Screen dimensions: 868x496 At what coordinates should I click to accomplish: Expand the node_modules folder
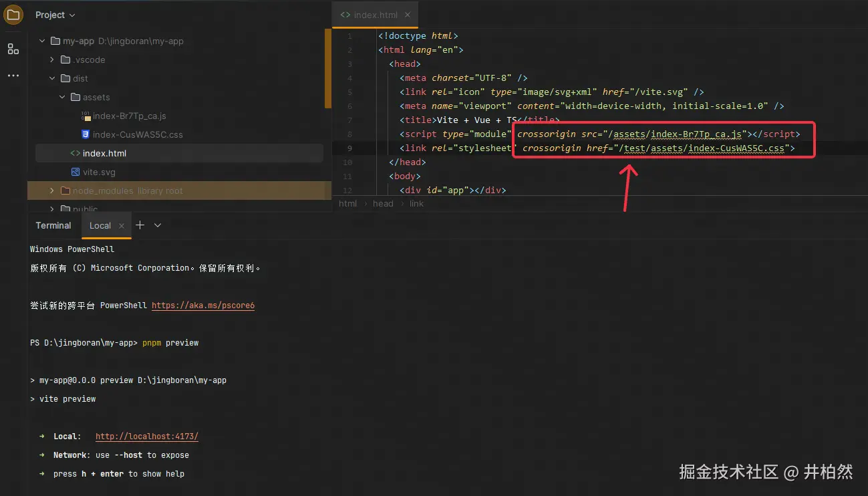[52, 191]
